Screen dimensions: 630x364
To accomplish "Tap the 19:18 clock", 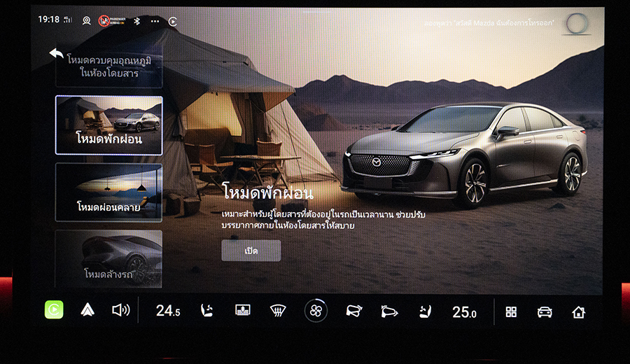I will point(48,20).
